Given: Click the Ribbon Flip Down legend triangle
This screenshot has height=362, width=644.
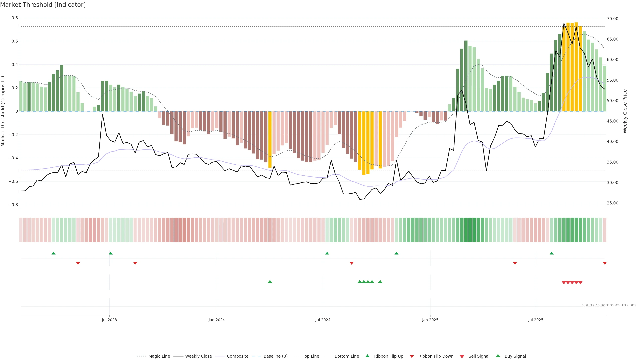Looking at the screenshot, I should [412, 356].
